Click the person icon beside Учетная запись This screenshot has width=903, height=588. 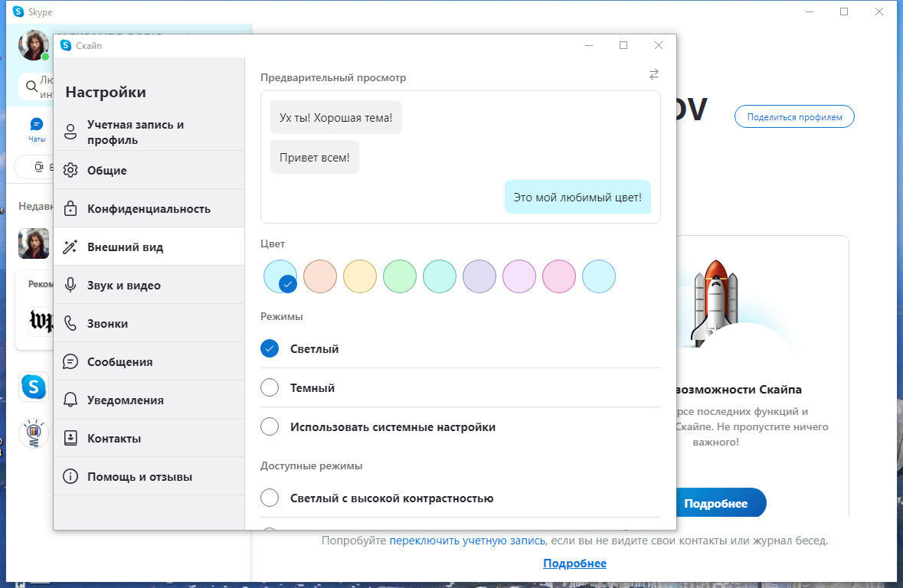coord(70,132)
